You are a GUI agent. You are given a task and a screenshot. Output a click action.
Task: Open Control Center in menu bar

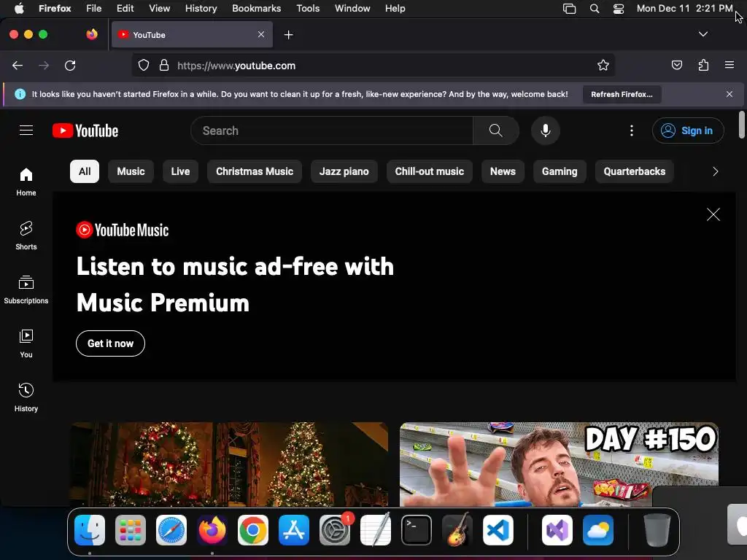pos(619,8)
